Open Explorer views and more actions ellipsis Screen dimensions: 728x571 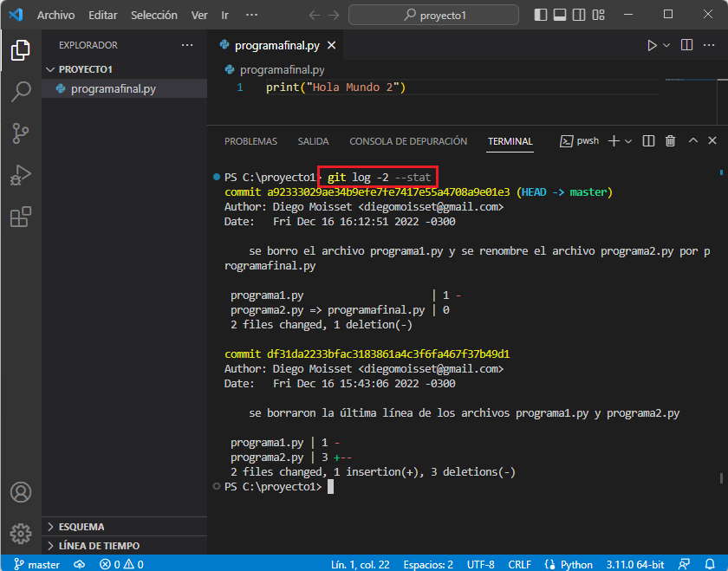pos(187,45)
